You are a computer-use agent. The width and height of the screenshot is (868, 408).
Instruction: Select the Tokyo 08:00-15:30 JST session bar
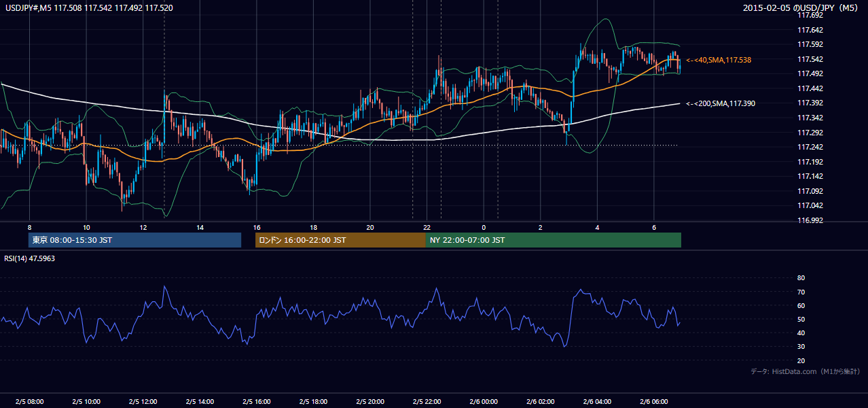134,240
